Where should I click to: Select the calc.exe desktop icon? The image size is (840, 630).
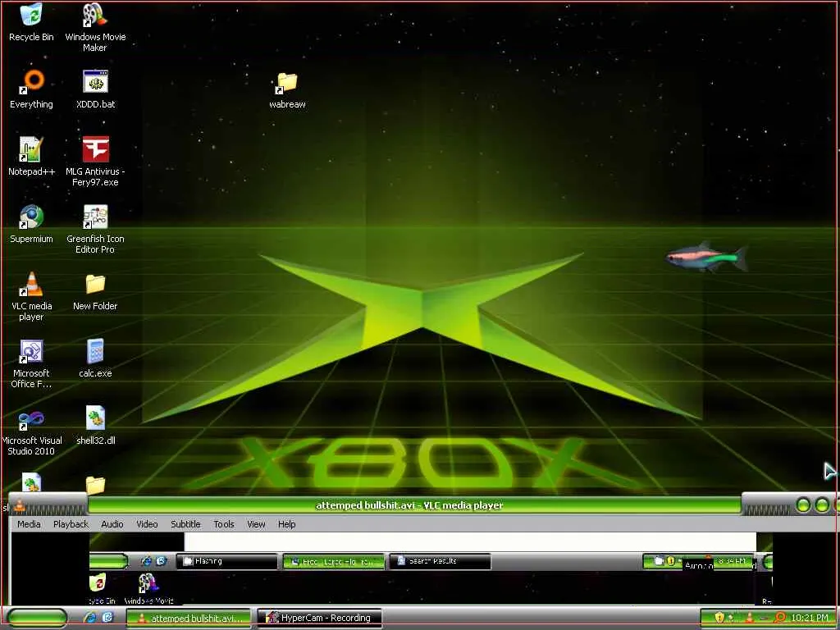(95, 358)
